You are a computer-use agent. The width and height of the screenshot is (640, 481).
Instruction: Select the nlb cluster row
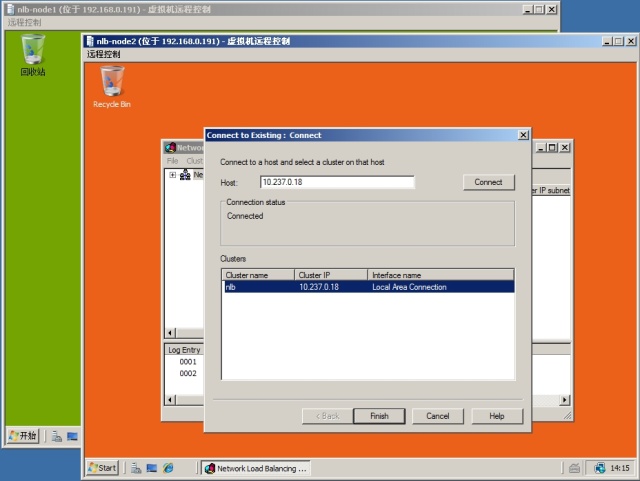pyautogui.click(x=366, y=287)
